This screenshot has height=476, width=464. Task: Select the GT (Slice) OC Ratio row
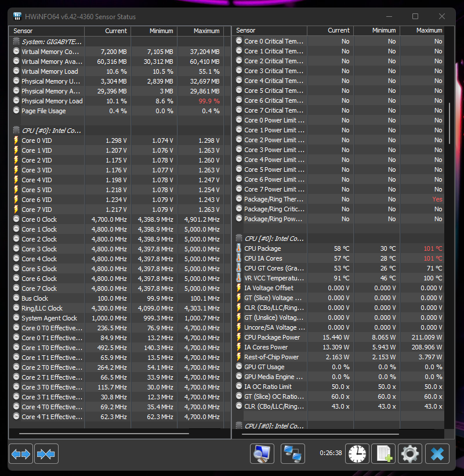[x=339, y=396]
